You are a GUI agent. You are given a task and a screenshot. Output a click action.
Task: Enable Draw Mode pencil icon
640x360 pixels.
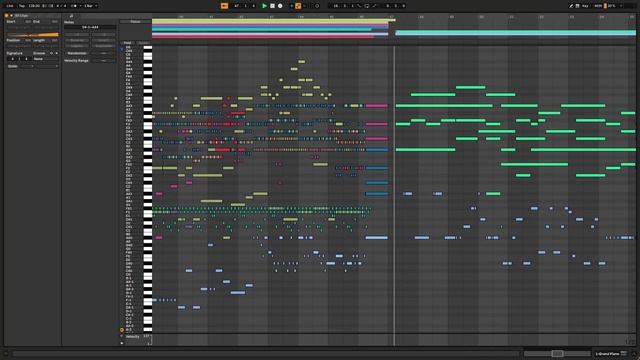tap(571, 6)
